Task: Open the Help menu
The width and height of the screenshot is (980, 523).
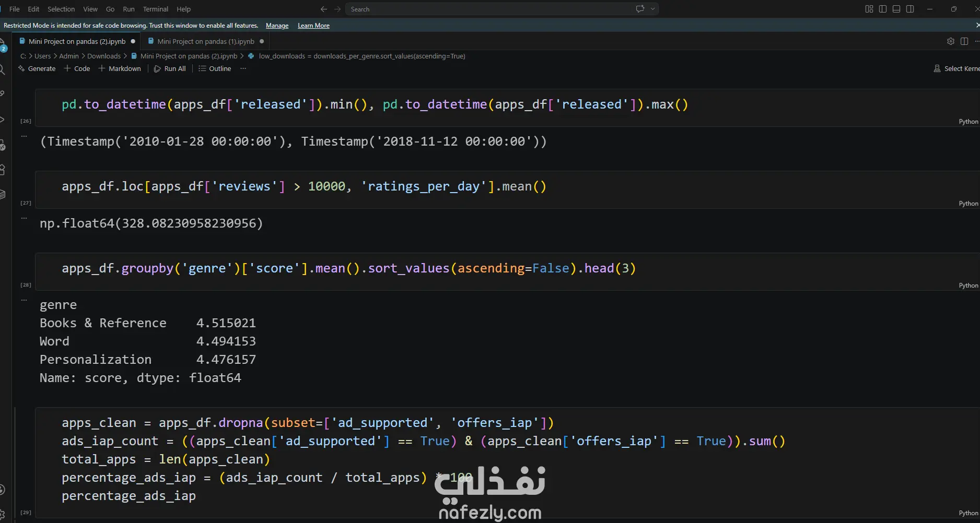Action: coord(184,9)
